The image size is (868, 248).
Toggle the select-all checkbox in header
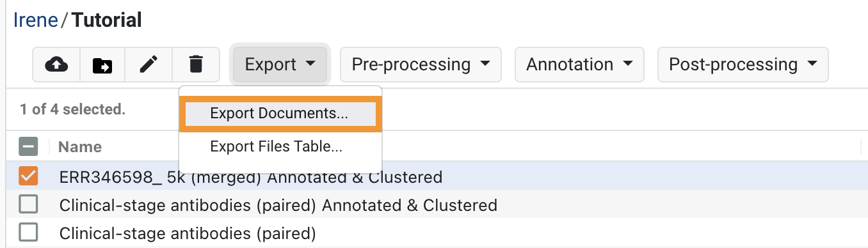tap(29, 147)
